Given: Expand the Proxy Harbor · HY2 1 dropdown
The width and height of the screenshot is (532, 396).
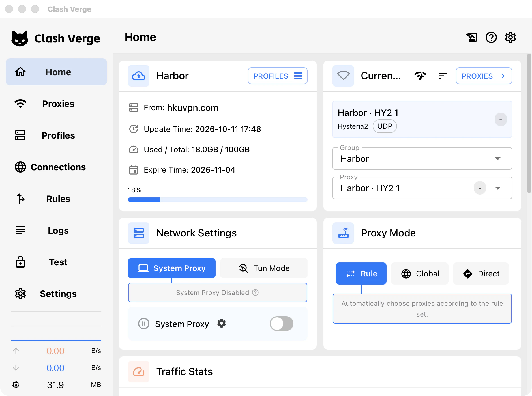Looking at the screenshot, I should click(x=422, y=188).
